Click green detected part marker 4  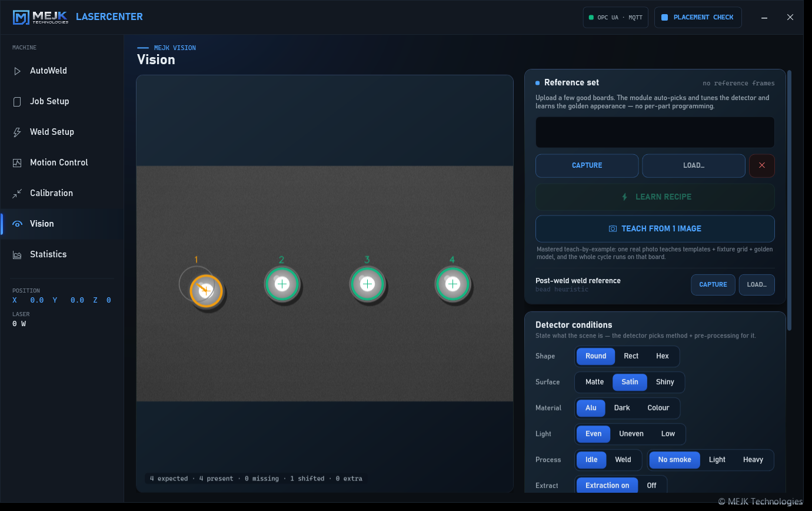click(452, 284)
